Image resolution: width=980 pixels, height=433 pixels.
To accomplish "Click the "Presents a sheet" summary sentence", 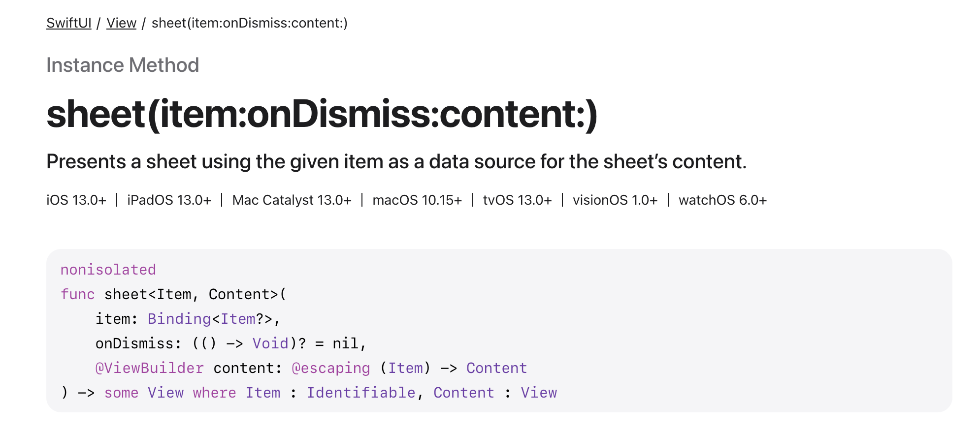I will (396, 161).
